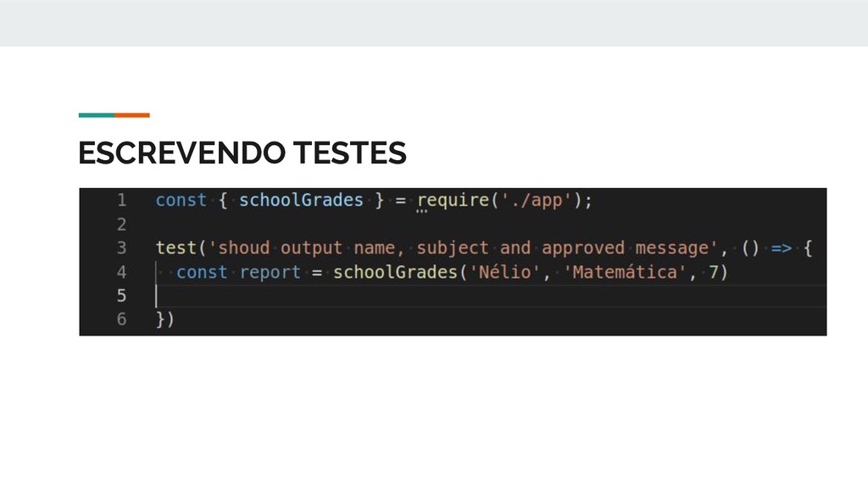868x488 pixels.
Task: Click the './app' string literal
Action: coord(536,200)
